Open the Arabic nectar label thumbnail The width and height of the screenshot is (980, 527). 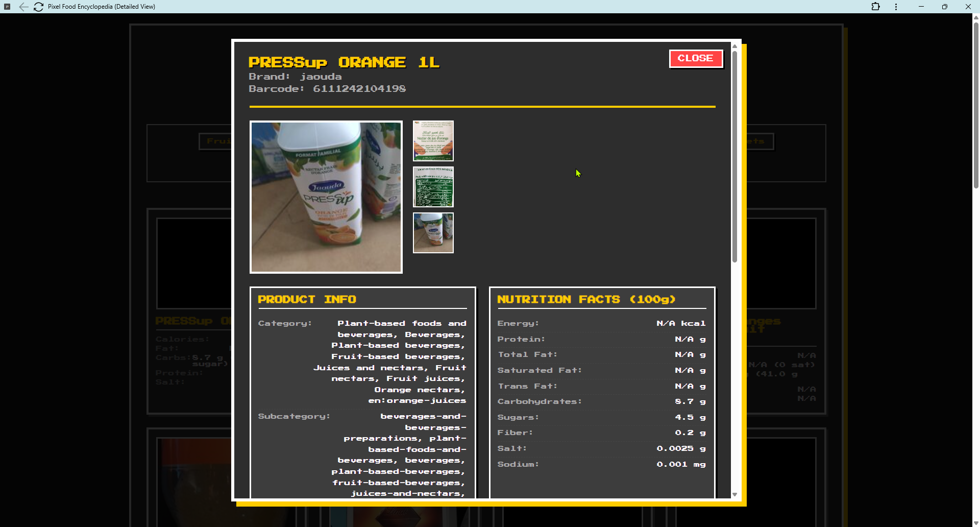pyautogui.click(x=433, y=140)
